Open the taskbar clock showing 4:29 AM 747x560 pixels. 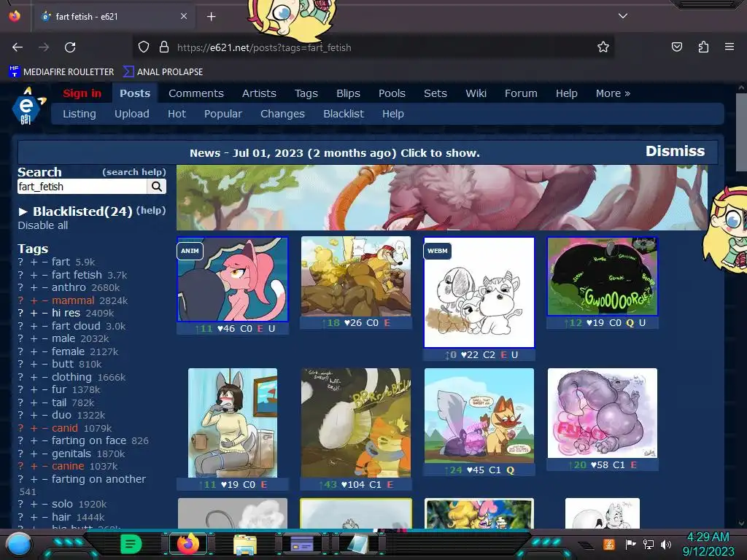coord(708,544)
